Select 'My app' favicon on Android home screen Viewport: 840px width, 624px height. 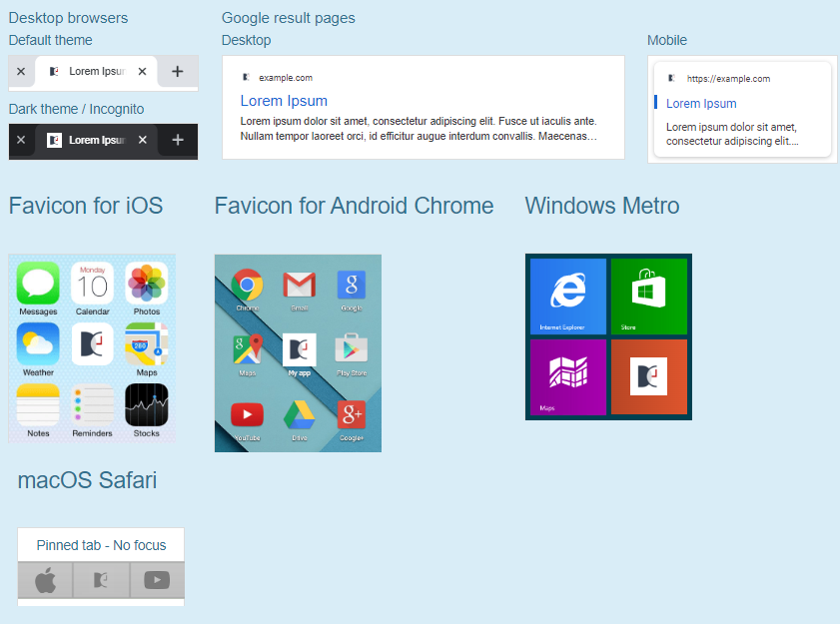click(300, 349)
